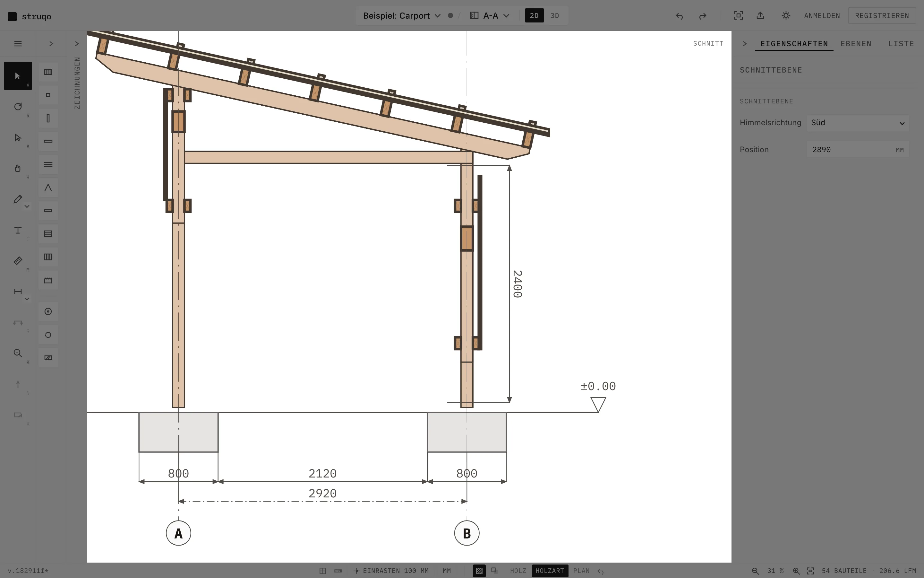Set color mode to PLAN
The image size is (924, 578).
point(581,571)
